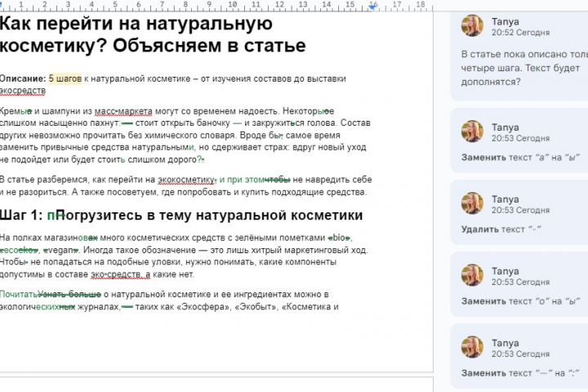This screenshot has width=588, height=392.
Task: Select the suggestion 'Заменить текст "а" на "ы"'
Action: click(x=519, y=140)
